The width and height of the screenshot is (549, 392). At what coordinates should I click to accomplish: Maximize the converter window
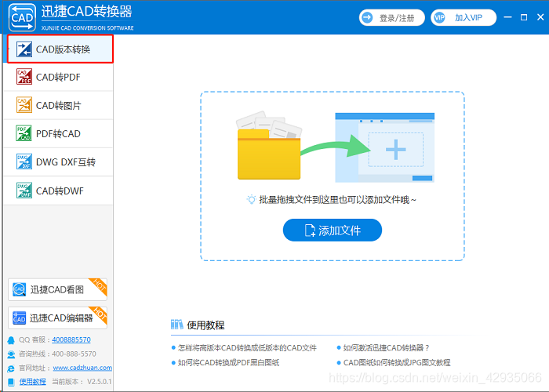pyautogui.click(x=524, y=17)
